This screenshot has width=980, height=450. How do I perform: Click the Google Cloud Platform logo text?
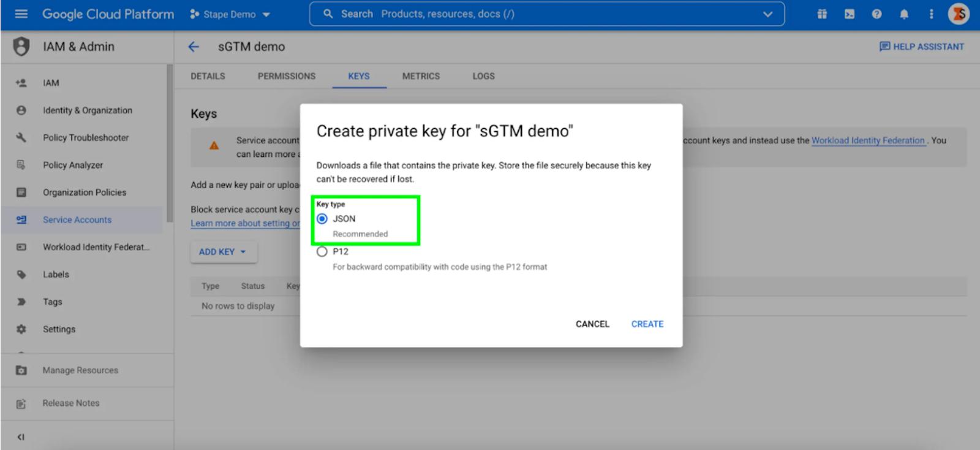click(x=108, y=14)
